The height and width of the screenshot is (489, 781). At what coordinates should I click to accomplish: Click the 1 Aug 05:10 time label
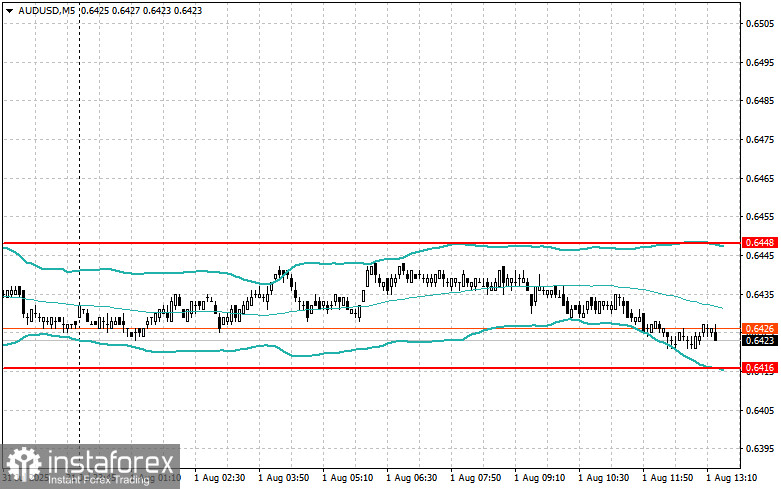point(348,478)
